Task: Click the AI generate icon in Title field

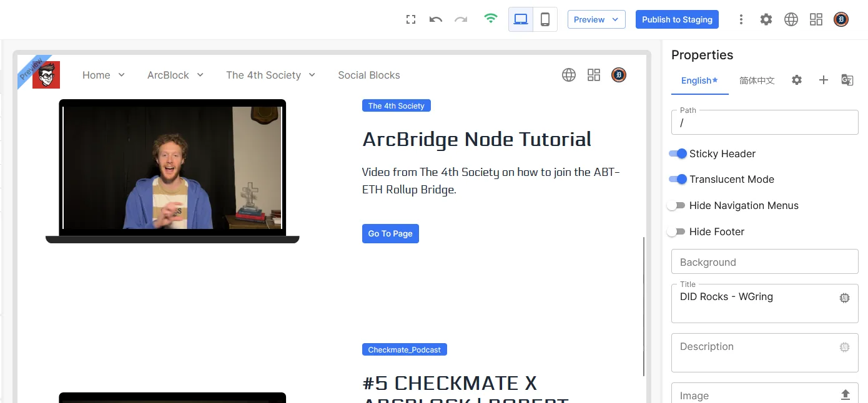Action: [x=845, y=298]
